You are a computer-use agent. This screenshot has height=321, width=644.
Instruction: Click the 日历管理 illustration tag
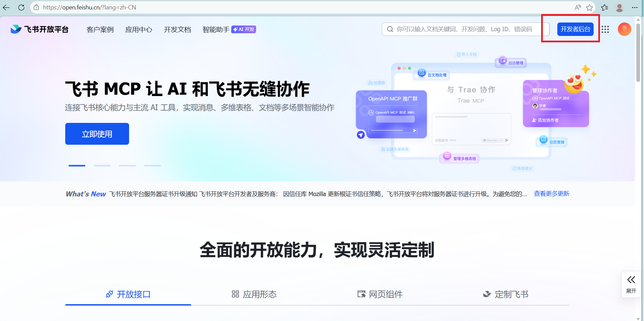(x=511, y=62)
